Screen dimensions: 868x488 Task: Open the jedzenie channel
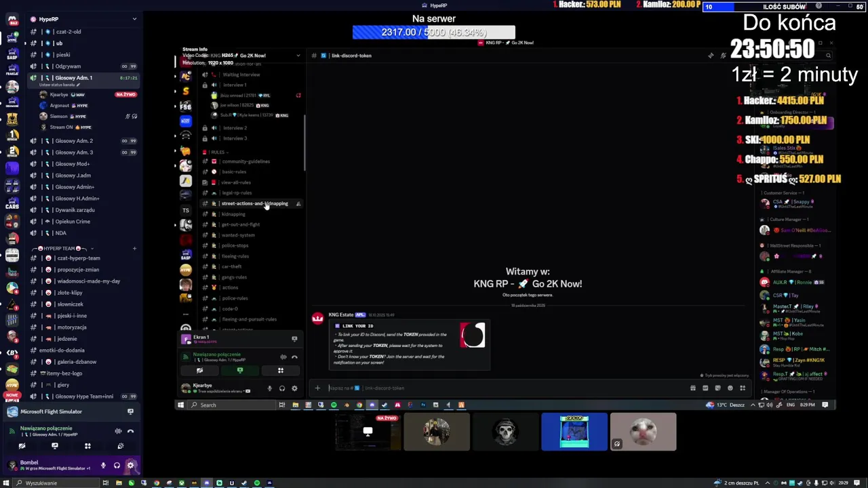(x=83, y=339)
